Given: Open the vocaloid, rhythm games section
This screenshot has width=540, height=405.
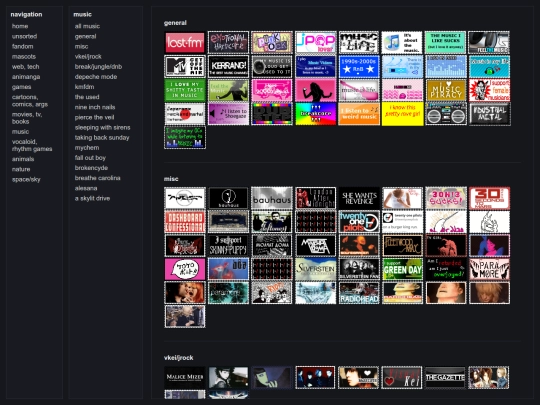Looking at the screenshot, I should pos(32,145).
